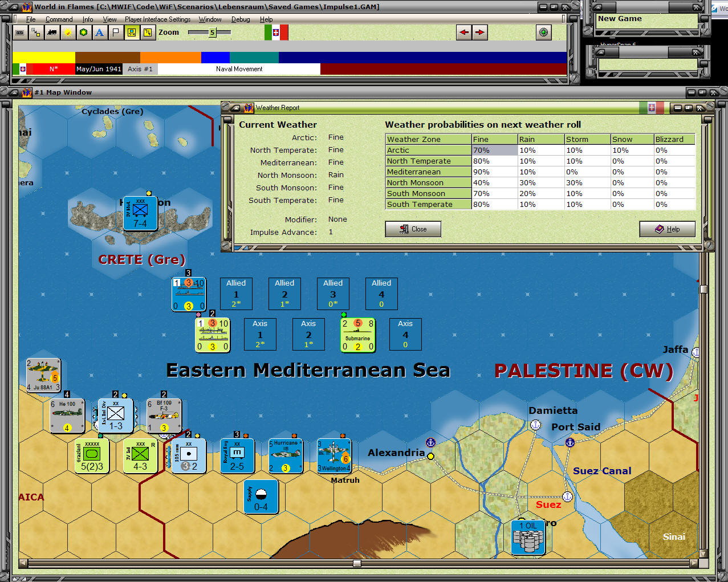Select the Wellington bomber counter
This screenshot has width=728, height=582.
click(334, 456)
